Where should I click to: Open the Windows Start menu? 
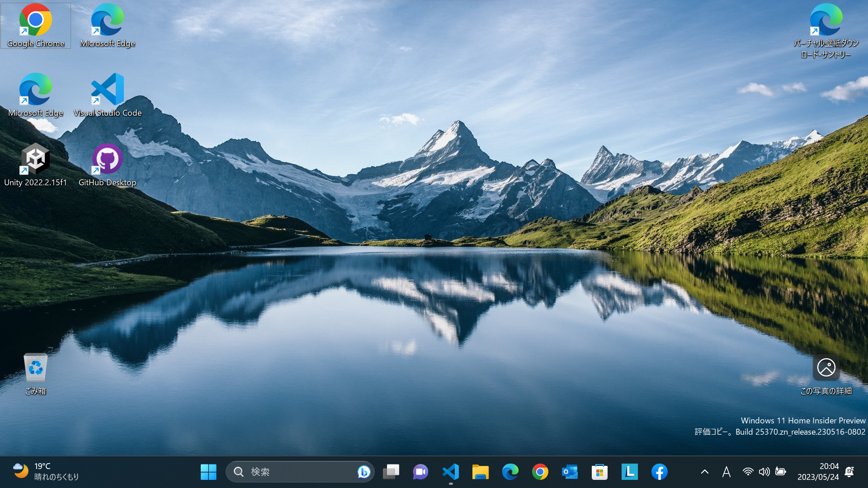(x=208, y=472)
